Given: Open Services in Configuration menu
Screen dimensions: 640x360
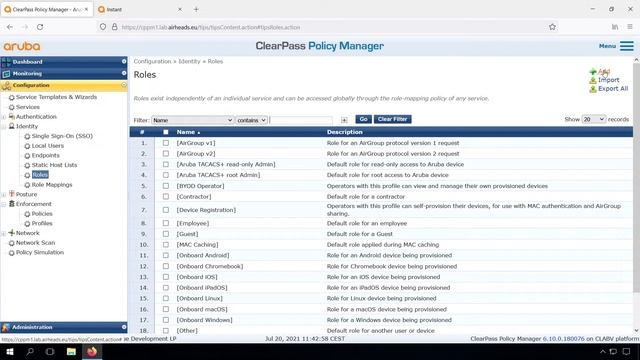Looking at the screenshot, I should (28, 107).
